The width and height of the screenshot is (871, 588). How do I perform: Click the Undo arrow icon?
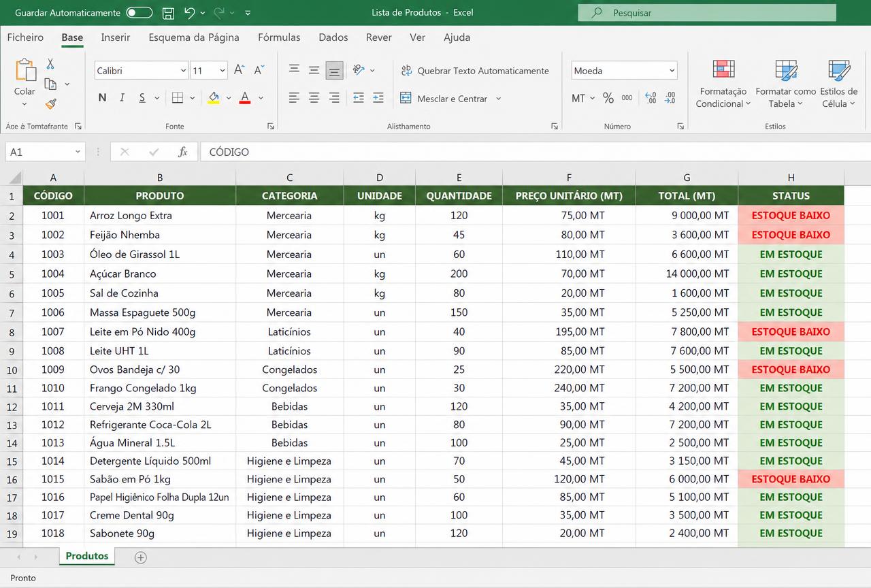[x=189, y=12]
